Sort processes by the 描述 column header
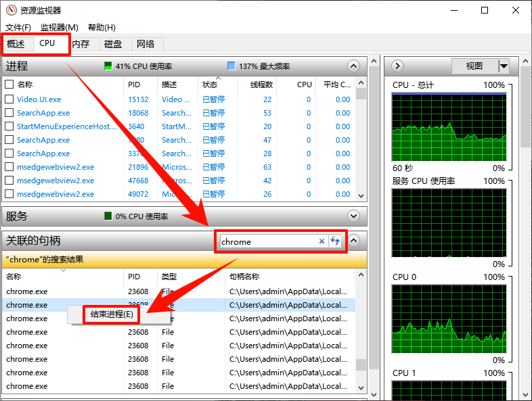Screen dimensions: 532x401 point(177,85)
